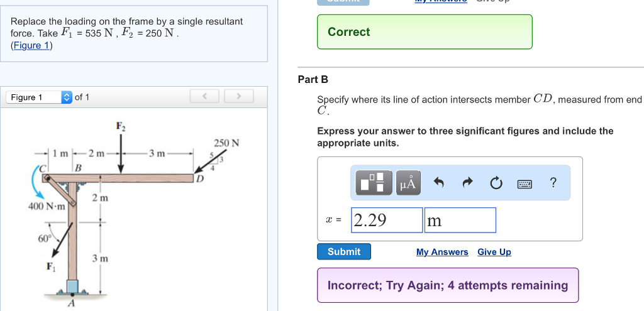
Task: Click the answer value field showing 2.29
Action: pyautogui.click(x=386, y=221)
